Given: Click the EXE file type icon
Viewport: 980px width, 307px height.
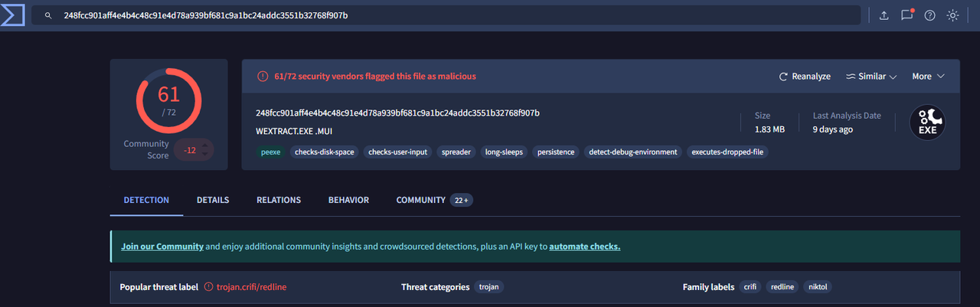Looking at the screenshot, I should [927, 122].
